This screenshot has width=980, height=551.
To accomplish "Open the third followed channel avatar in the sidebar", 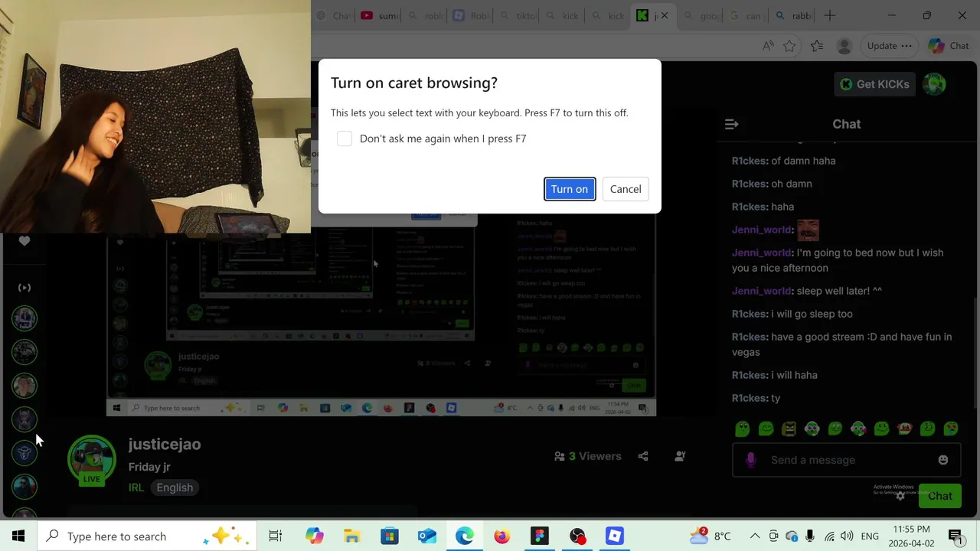I will coord(24,386).
